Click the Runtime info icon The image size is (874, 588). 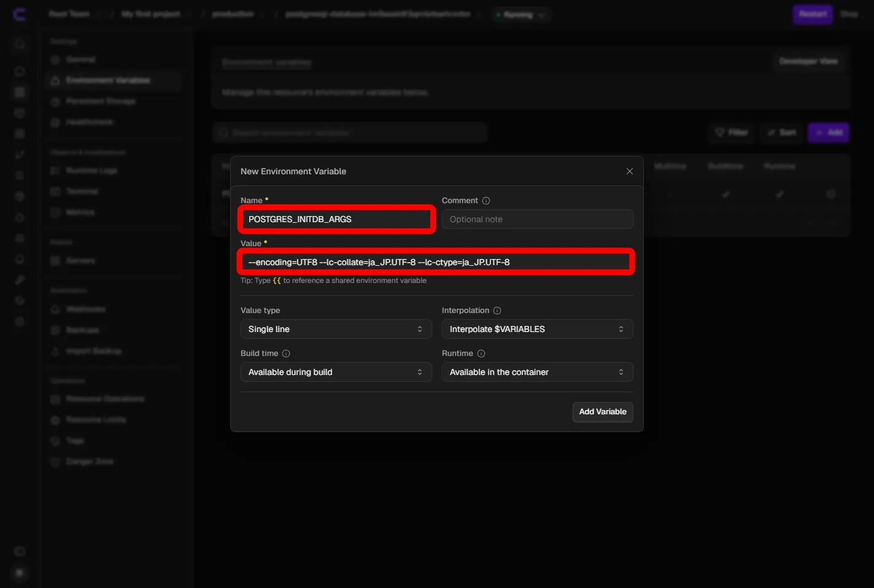481,354
